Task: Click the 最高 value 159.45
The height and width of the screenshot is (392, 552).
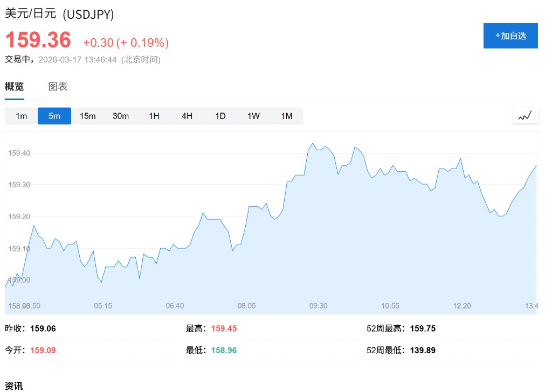Action: point(224,328)
